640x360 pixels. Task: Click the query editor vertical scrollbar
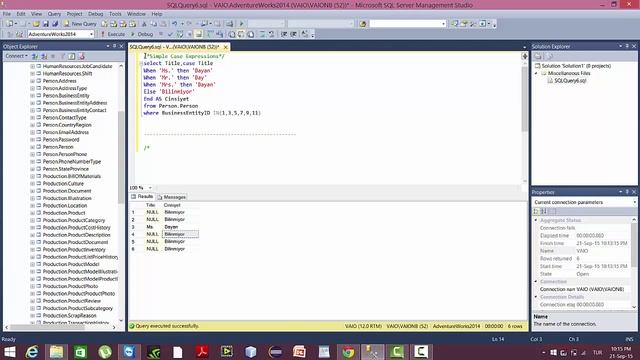tap(524, 99)
